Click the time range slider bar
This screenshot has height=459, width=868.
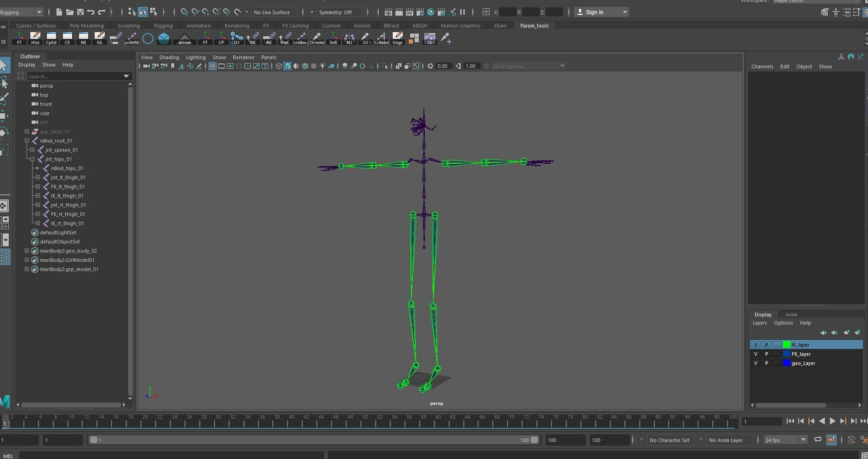314,440
